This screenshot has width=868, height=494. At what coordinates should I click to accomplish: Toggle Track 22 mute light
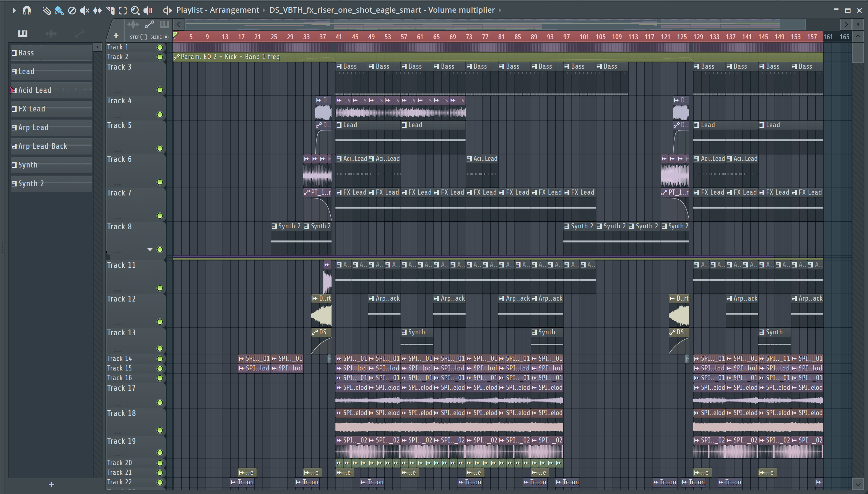pyautogui.click(x=159, y=482)
